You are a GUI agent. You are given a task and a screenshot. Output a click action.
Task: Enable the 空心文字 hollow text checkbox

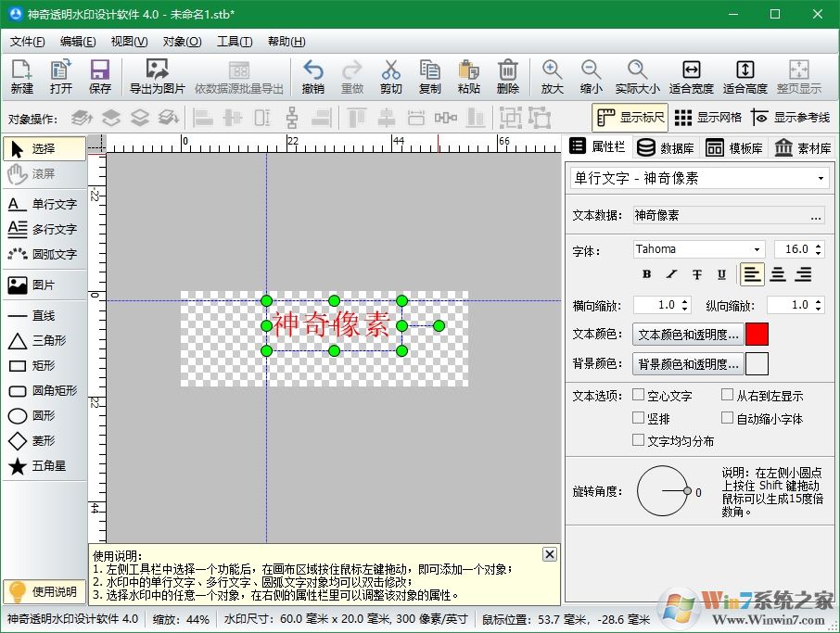tap(637, 393)
